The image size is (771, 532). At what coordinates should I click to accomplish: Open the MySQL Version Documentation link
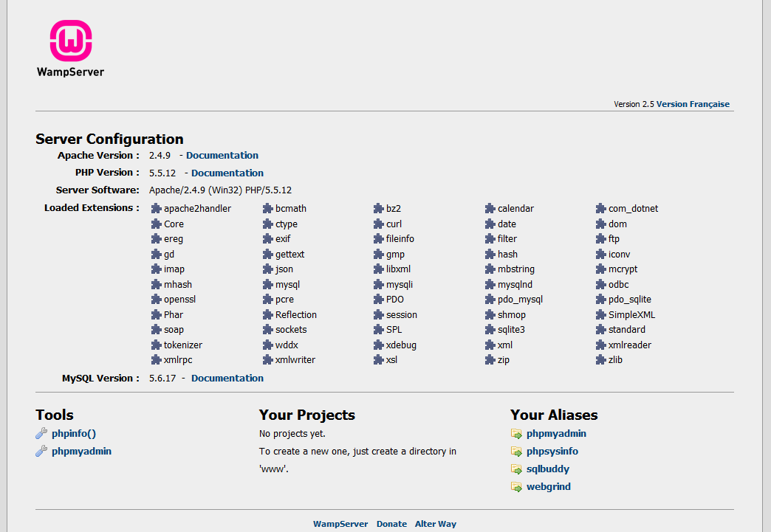227,379
